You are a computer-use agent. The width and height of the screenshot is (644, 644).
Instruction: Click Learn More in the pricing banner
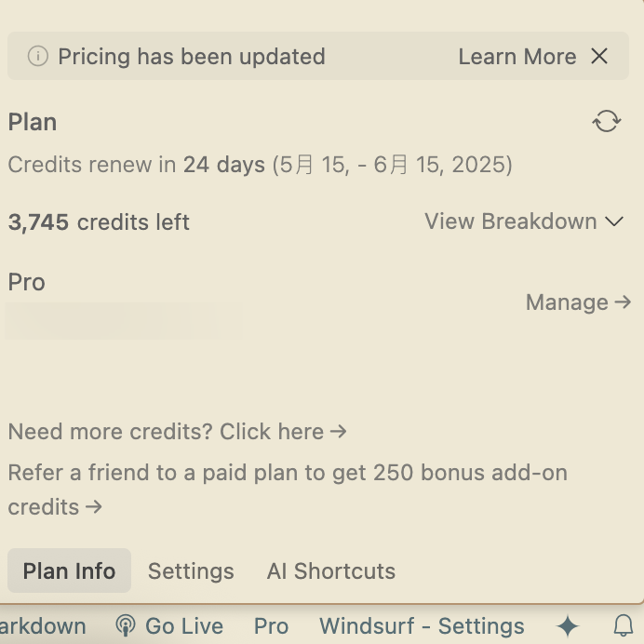[x=517, y=56]
